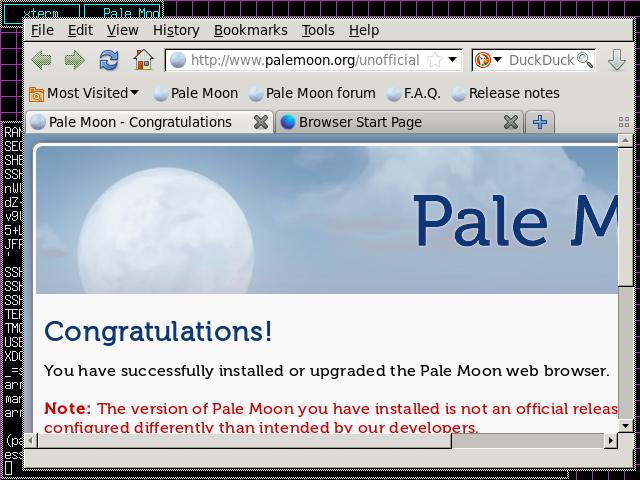Select the xterm window button in taskbar
The width and height of the screenshot is (640, 480).
tap(41, 13)
